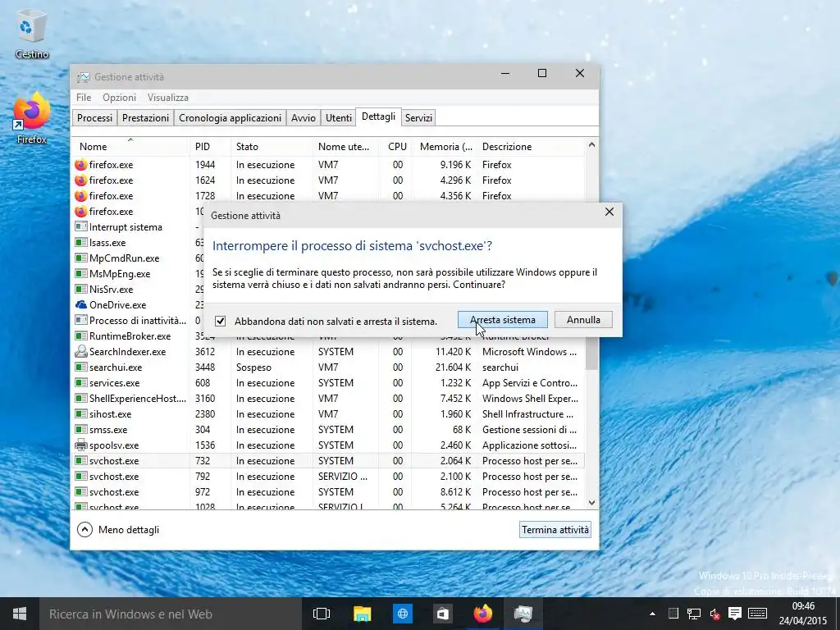Screen dimensions: 840x630
Task: Sort by the Stato column header
Action: coord(272,146)
